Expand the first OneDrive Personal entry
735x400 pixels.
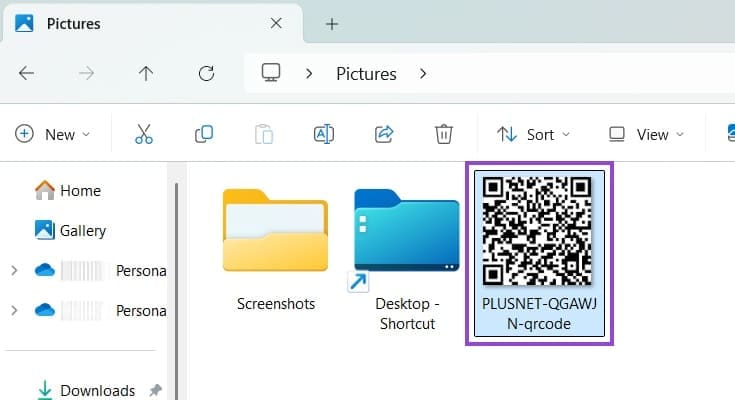pyautogui.click(x=14, y=270)
